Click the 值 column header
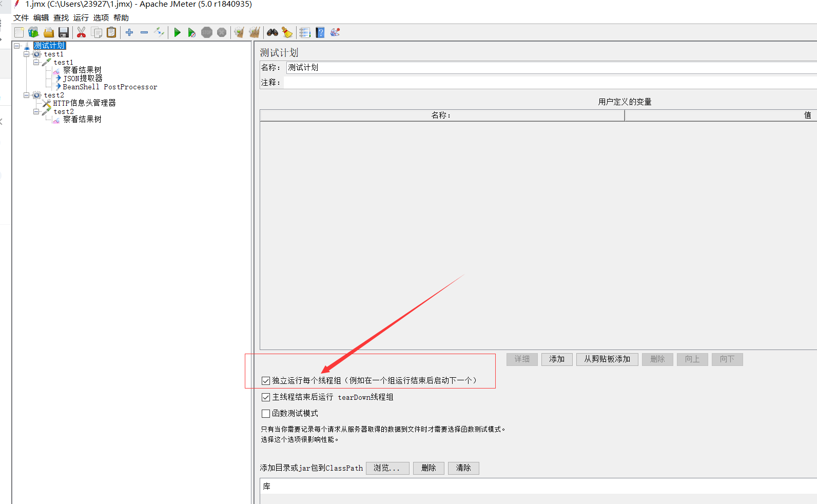This screenshot has height=504, width=817. (721, 115)
